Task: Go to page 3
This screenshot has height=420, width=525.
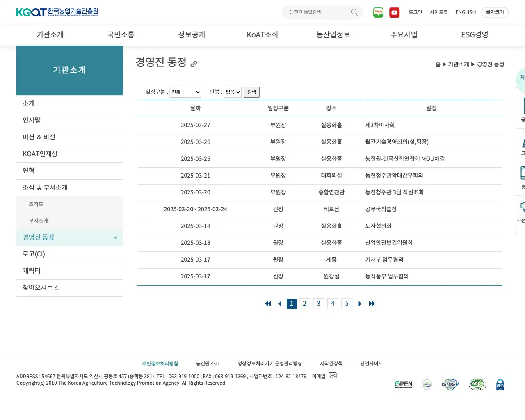Action: point(319,304)
